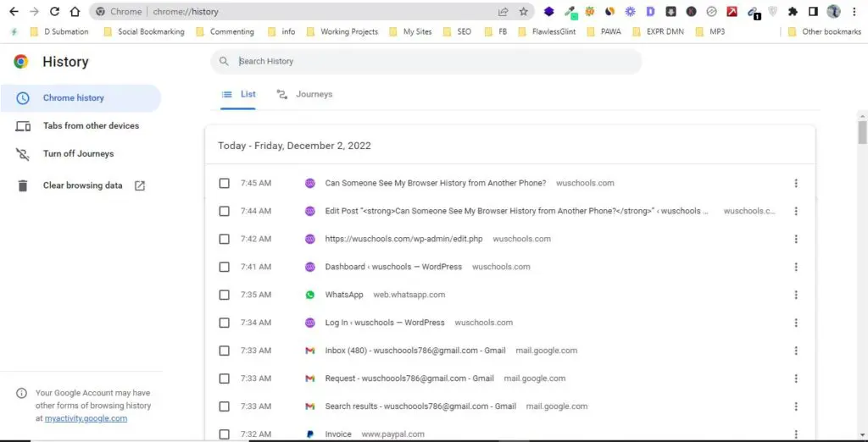Check the box for the Request Gmail entry
The width and height of the screenshot is (868, 442).
pos(224,378)
